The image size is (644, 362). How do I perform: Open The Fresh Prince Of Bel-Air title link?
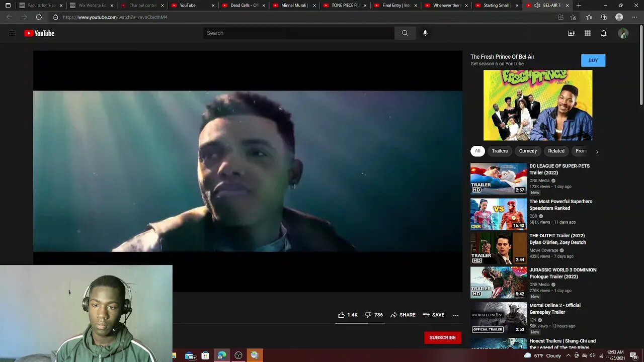(x=502, y=57)
